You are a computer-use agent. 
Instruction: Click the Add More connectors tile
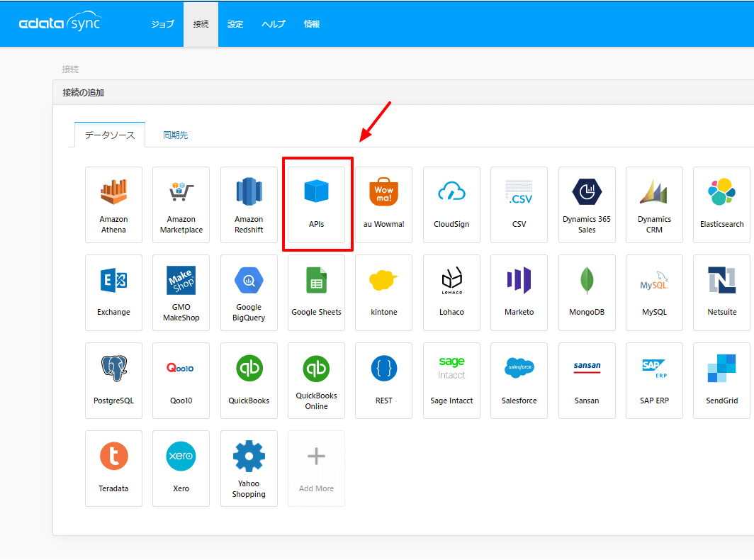[x=316, y=469]
